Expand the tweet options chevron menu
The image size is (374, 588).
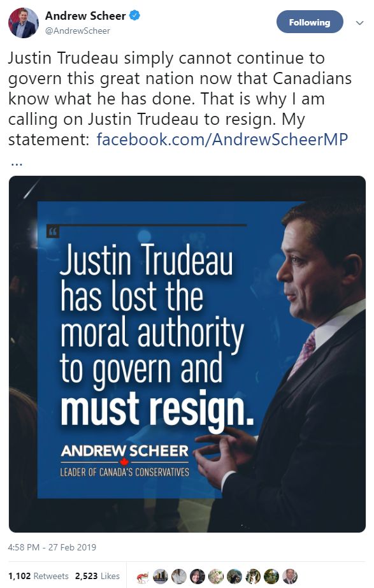(359, 23)
